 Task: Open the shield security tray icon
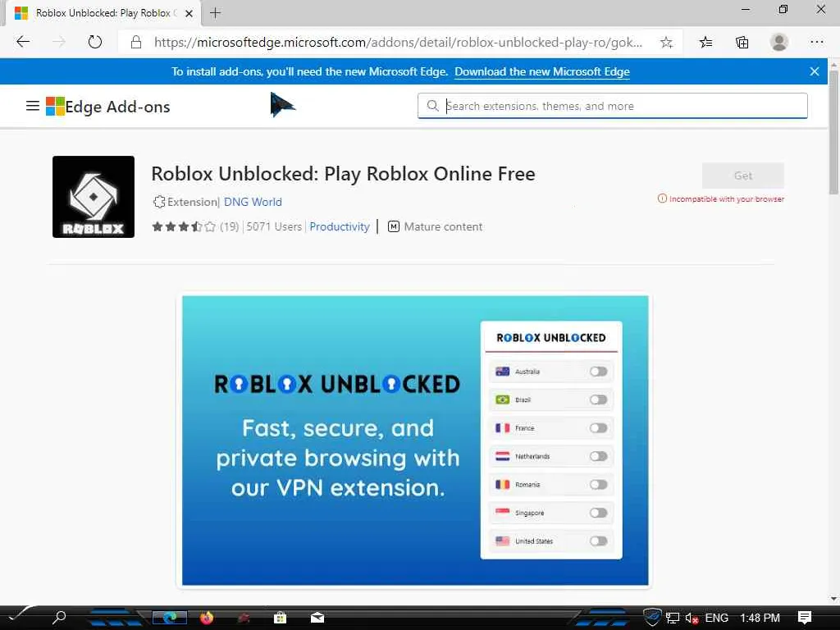click(x=652, y=617)
